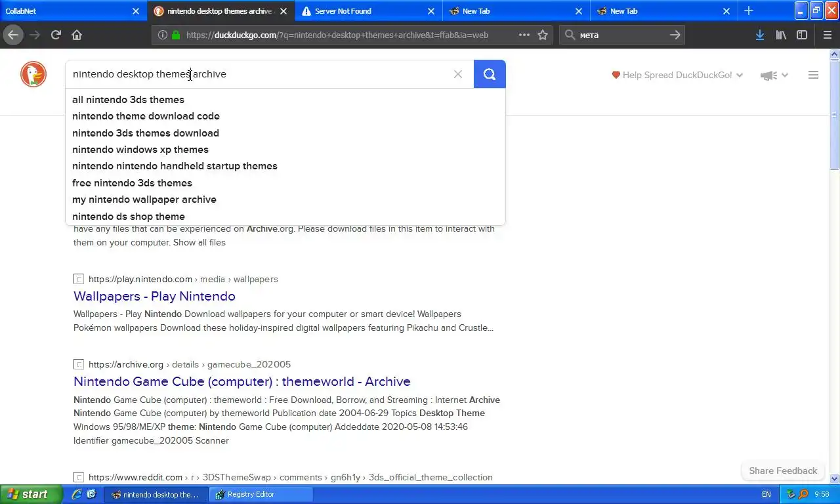This screenshot has width=840, height=504.
Task: Click the Share Feedback button
Action: click(x=783, y=471)
